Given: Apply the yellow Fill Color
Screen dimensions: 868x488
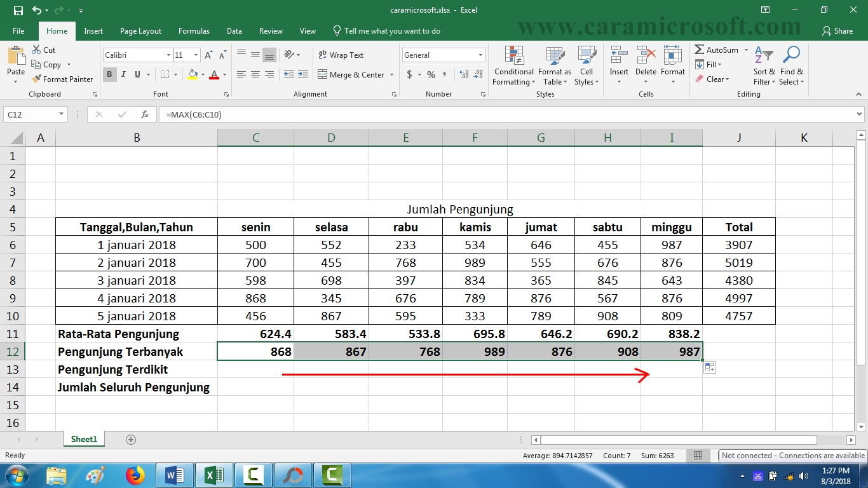Looking at the screenshot, I should [x=193, y=75].
